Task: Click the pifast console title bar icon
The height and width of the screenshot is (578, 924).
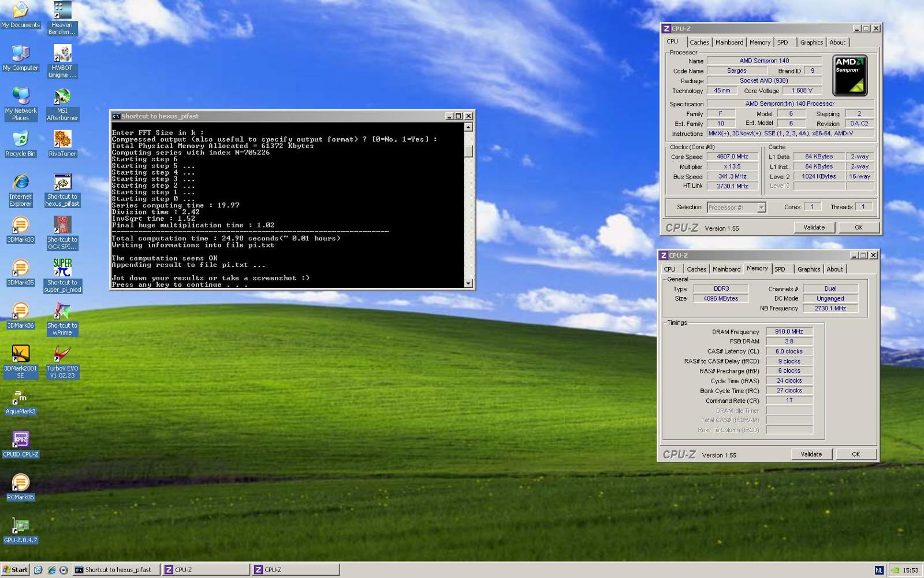Action: (x=116, y=116)
